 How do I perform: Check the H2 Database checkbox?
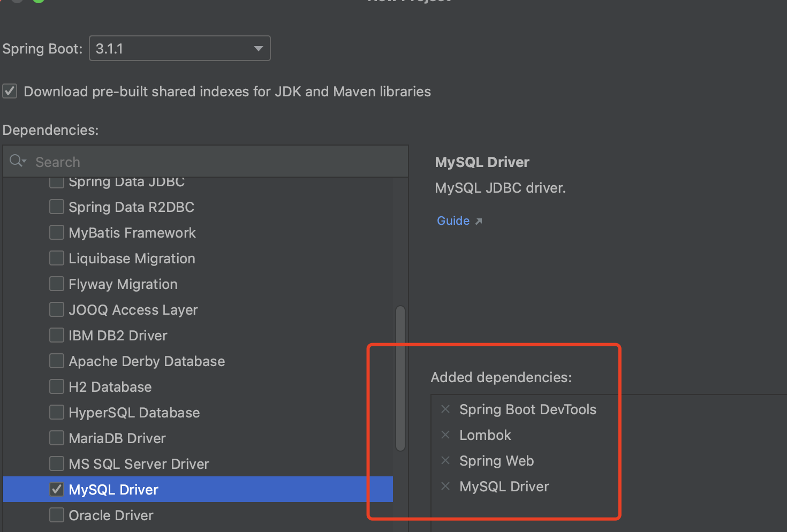tap(57, 387)
